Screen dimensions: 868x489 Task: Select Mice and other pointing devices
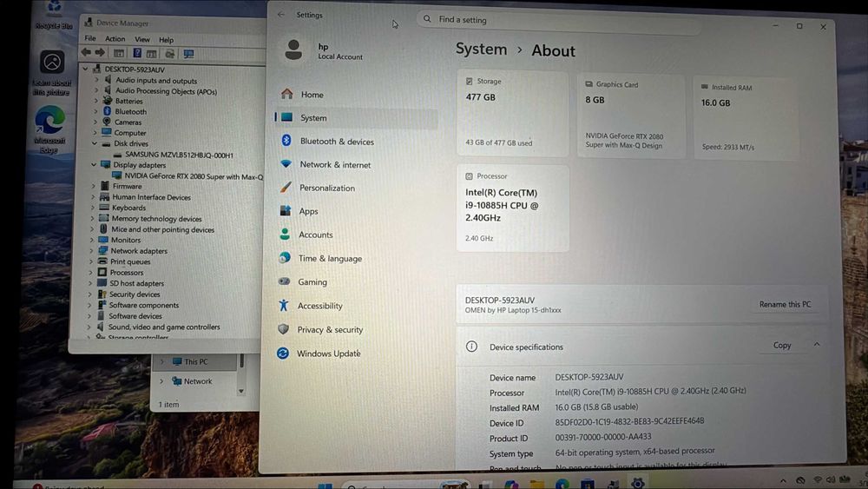click(x=162, y=229)
